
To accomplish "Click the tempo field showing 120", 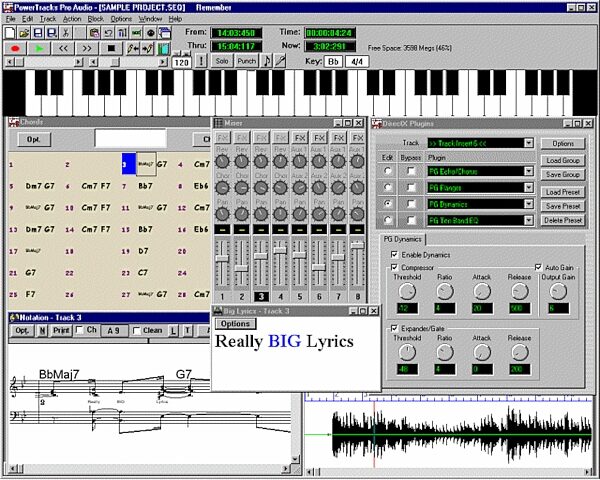I will (181, 62).
